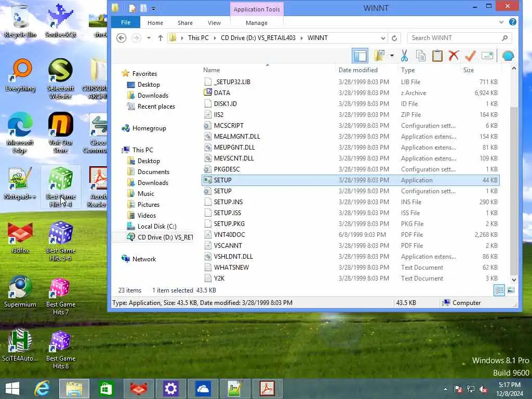Image resolution: width=532 pixels, height=399 pixels.
Task: Select the Recycle Bin desktop icon
Action: pos(20,20)
